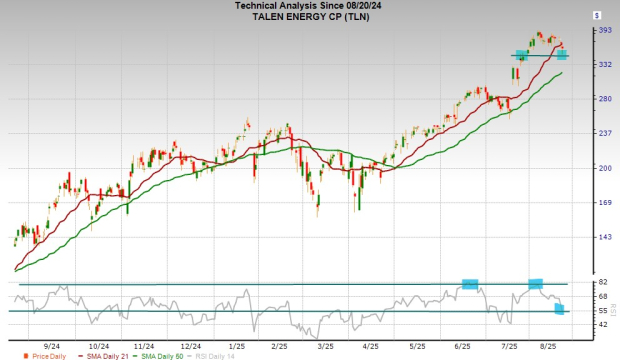Select the 'Price Daily' legend entry
Image resolution: width=620 pixels, height=360 pixels.
(45, 356)
